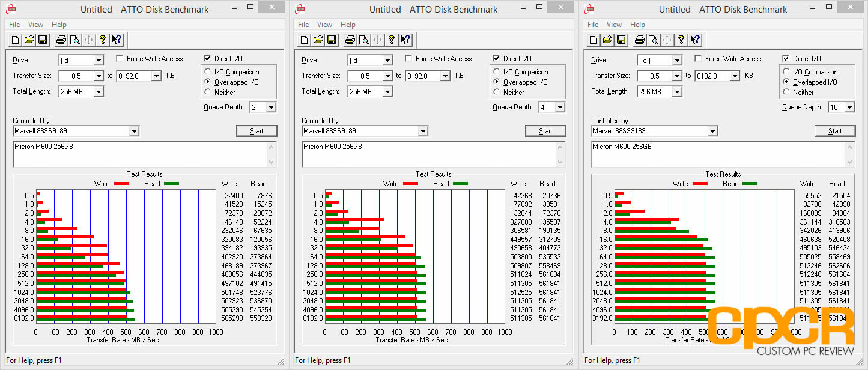
Task: Click New document icon in middle ATTO window
Action: click(305, 40)
